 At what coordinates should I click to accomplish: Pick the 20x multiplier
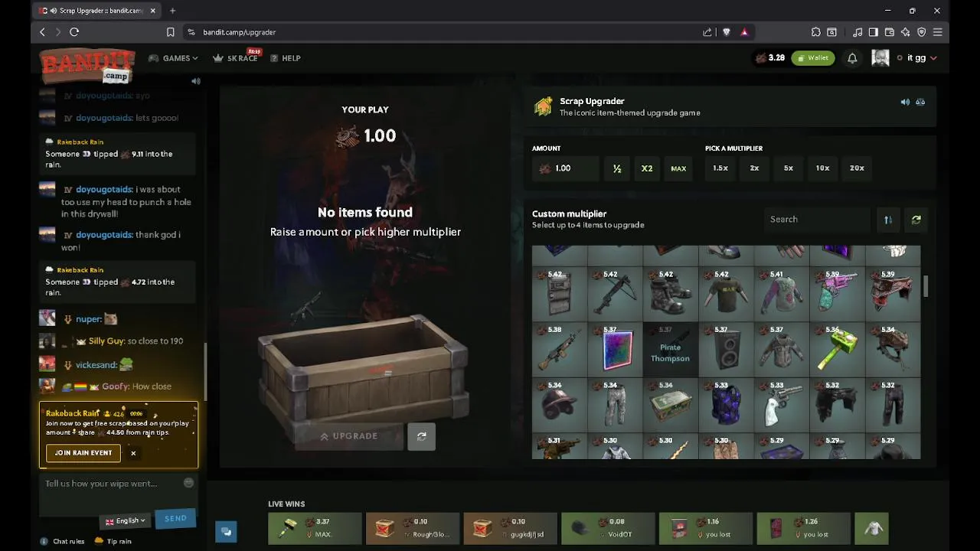pyautogui.click(x=857, y=168)
